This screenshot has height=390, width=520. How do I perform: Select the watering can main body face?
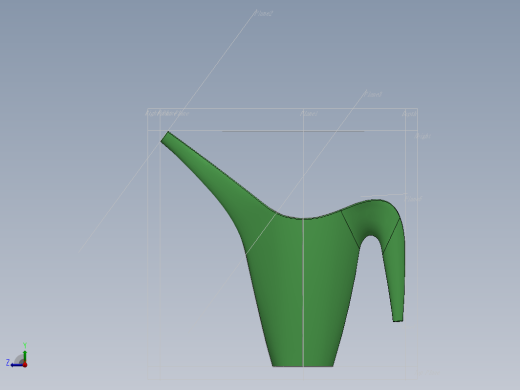302,290
